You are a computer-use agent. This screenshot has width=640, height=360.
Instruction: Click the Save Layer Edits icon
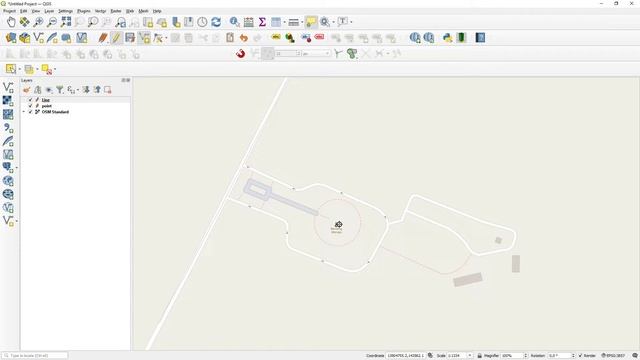(130, 38)
